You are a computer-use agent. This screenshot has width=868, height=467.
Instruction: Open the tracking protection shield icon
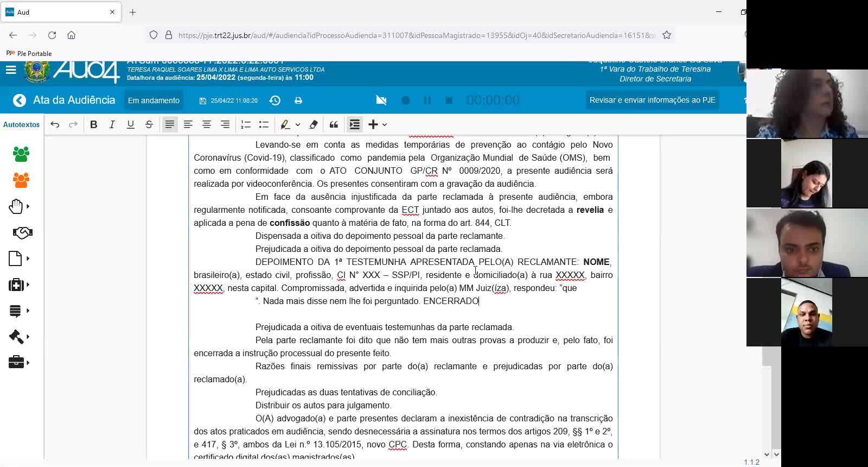[154, 35]
